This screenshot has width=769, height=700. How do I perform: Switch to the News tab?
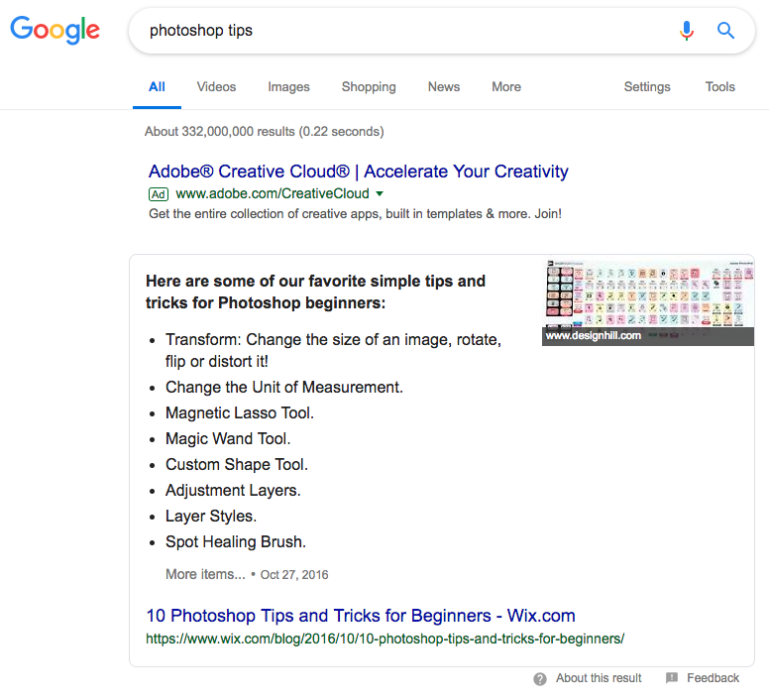click(444, 87)
